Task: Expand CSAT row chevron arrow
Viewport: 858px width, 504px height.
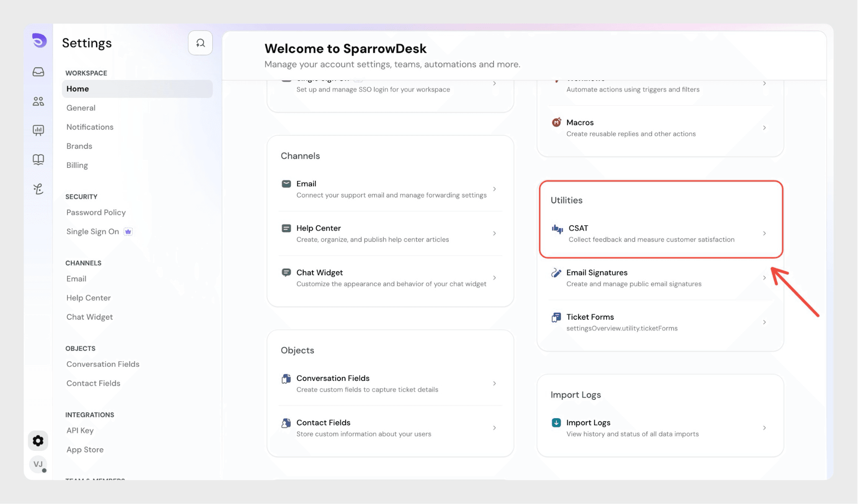Action: point(764,234)
